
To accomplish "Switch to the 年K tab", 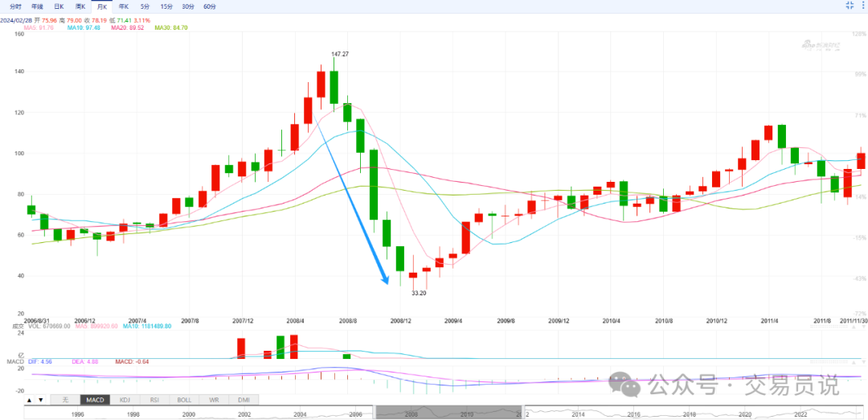I will 124,6.
